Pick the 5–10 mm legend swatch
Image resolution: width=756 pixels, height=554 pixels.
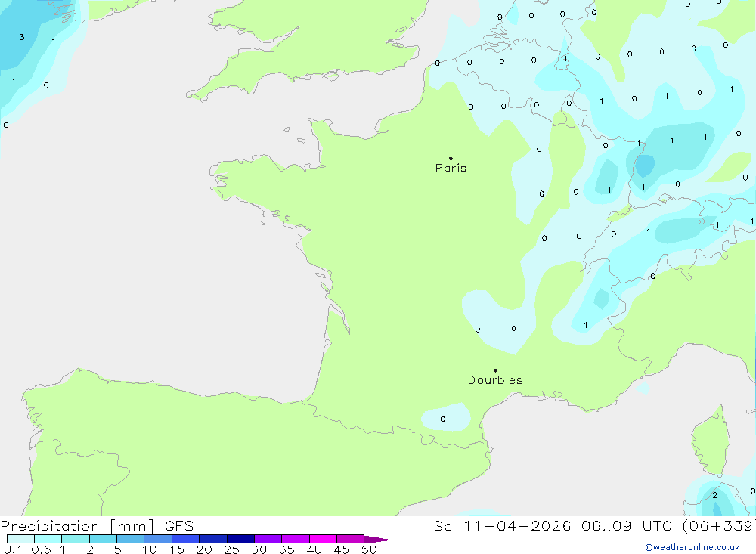pyautogui.click(x=131, y=539)
